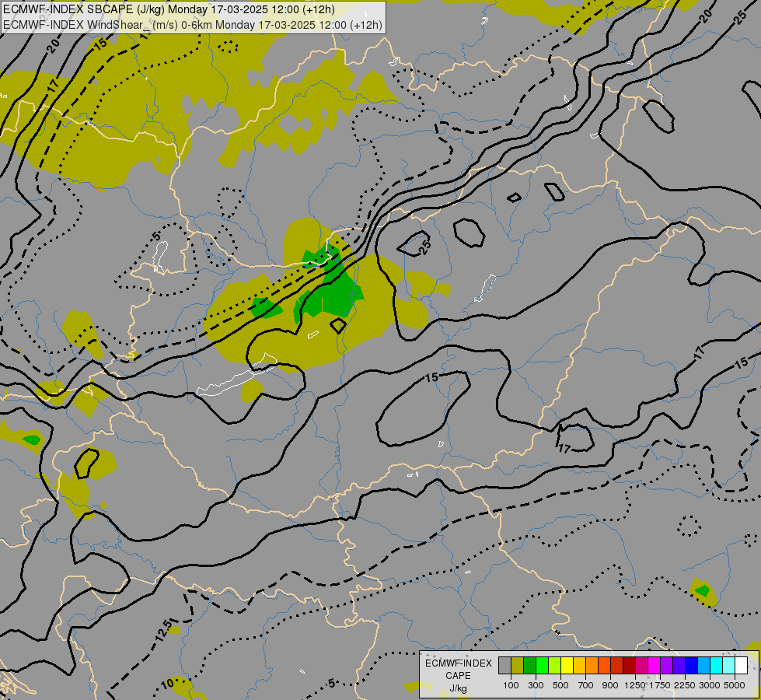Click the pure yellow legend swatch
761x700 pixels.
(x=567, y=665)
